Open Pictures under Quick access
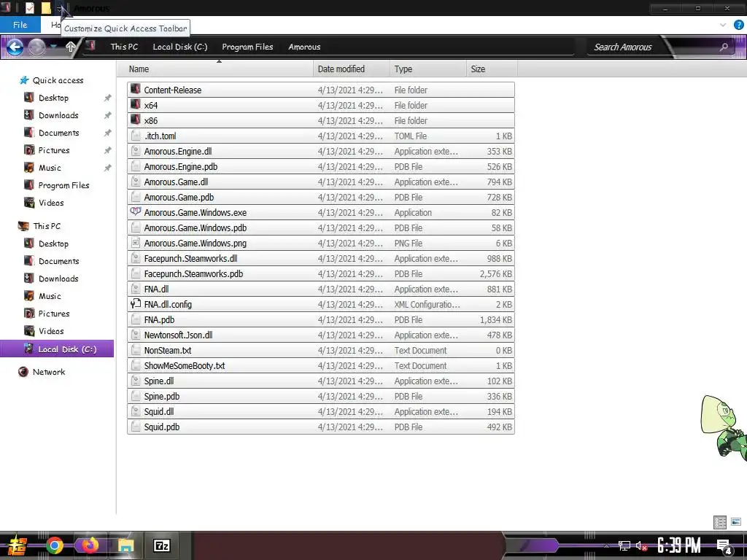 53,150
